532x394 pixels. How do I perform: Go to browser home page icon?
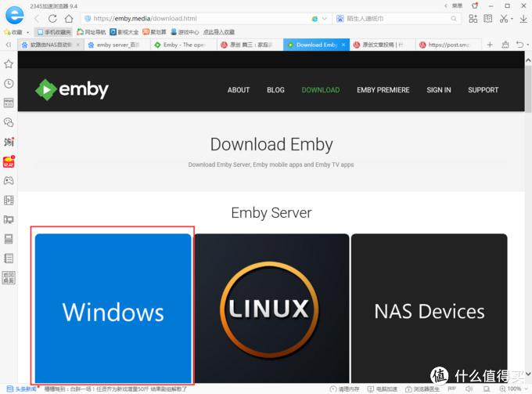(x=69, y=19)
